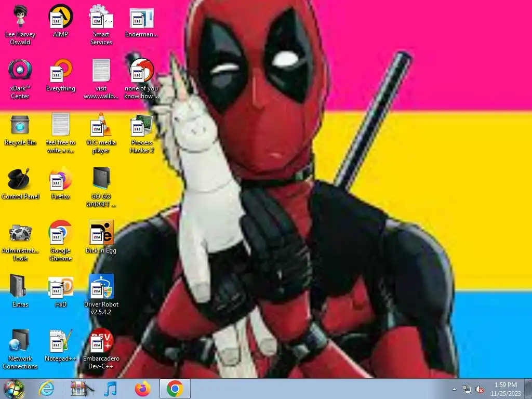
Task: Select the GO GO GADGET desktop icon
Action: pos(101,187)
